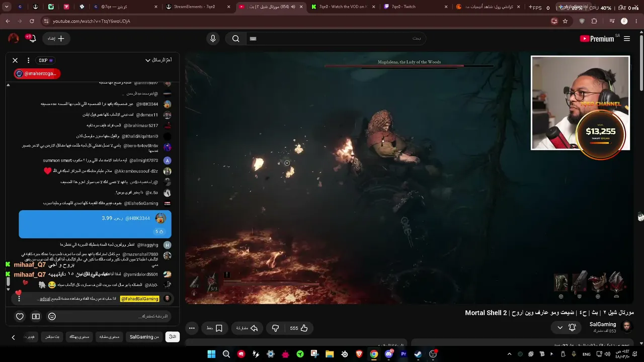Send a Super Chat with dollar icon
Viewport: 644px width, 362px height.
coord(36,316)
